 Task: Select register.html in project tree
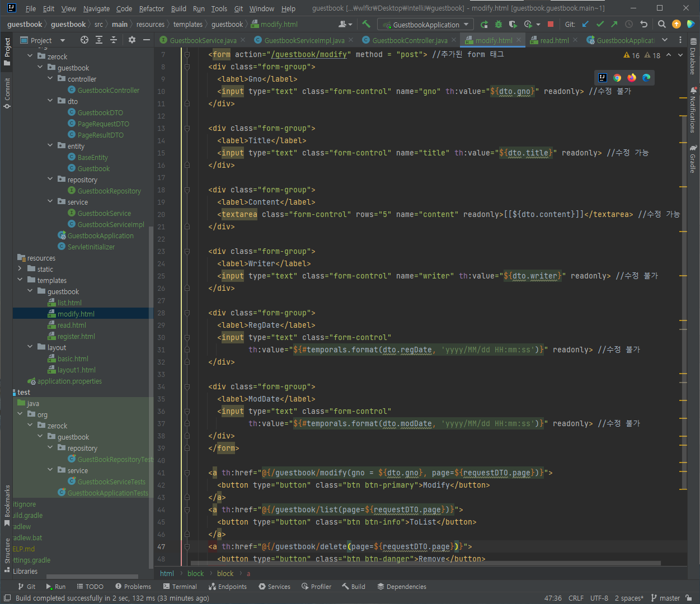click(x=76, y=336)
